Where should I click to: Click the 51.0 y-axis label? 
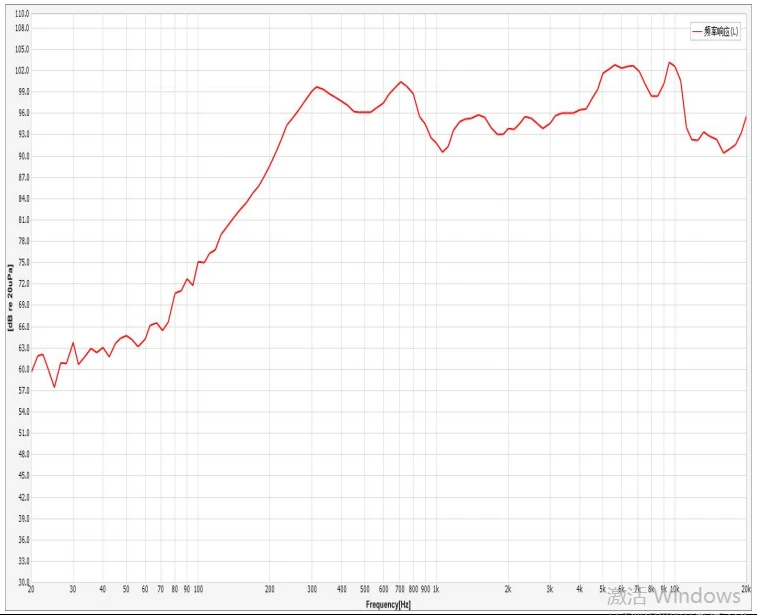click(24, 433)
